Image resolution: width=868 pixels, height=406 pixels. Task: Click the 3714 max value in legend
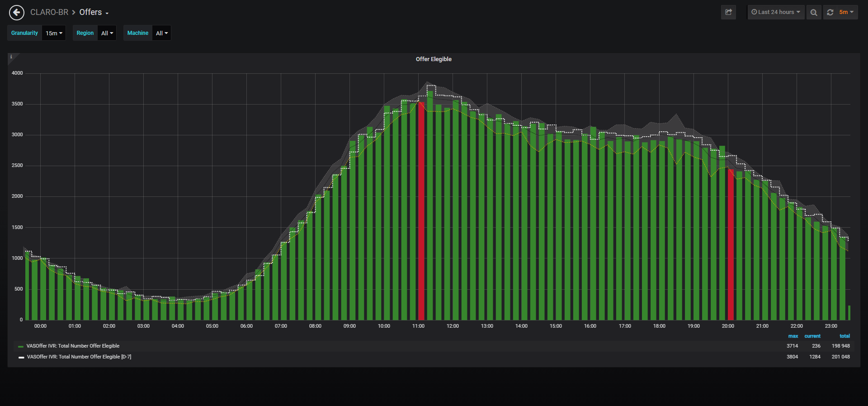(792, 346)
